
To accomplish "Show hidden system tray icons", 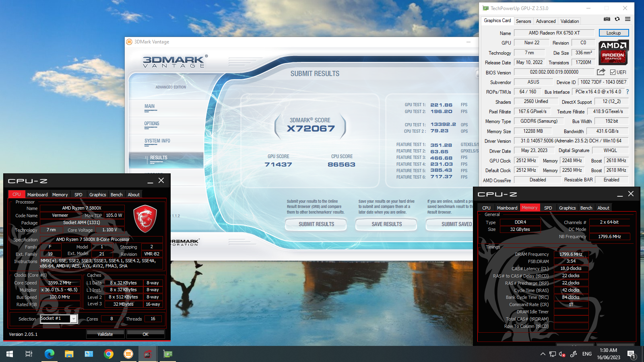I will pos(543,354).
